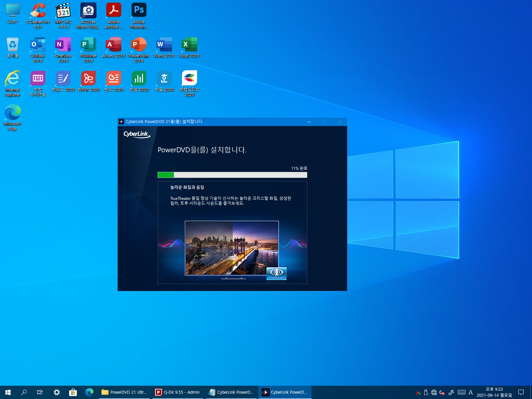Click the installer title bar icon
532x399 pixels.
click(x=121, y=122)
